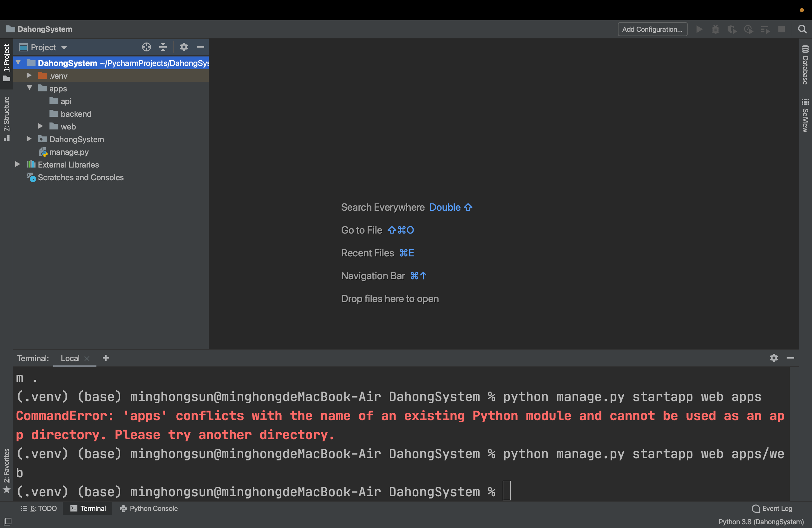This screenshot has width=812, height=528.
Task: Open the SciView tool window
Action: (805, 115)
